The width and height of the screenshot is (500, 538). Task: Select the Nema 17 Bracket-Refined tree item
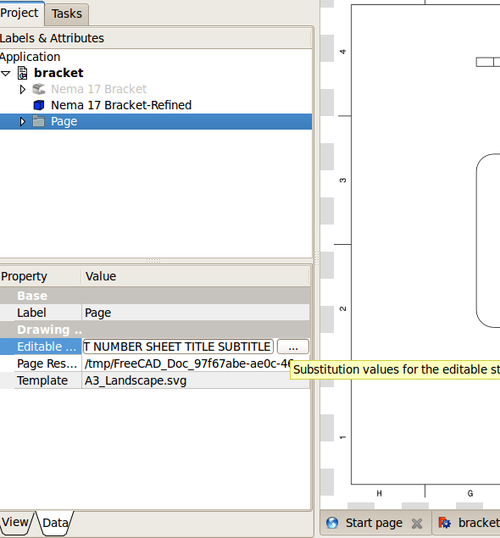point(121,105)
